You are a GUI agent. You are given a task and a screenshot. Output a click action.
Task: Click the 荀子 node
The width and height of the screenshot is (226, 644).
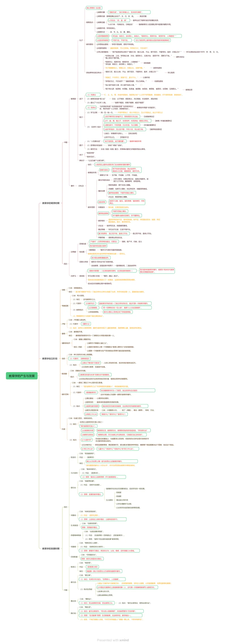[81, 117]
